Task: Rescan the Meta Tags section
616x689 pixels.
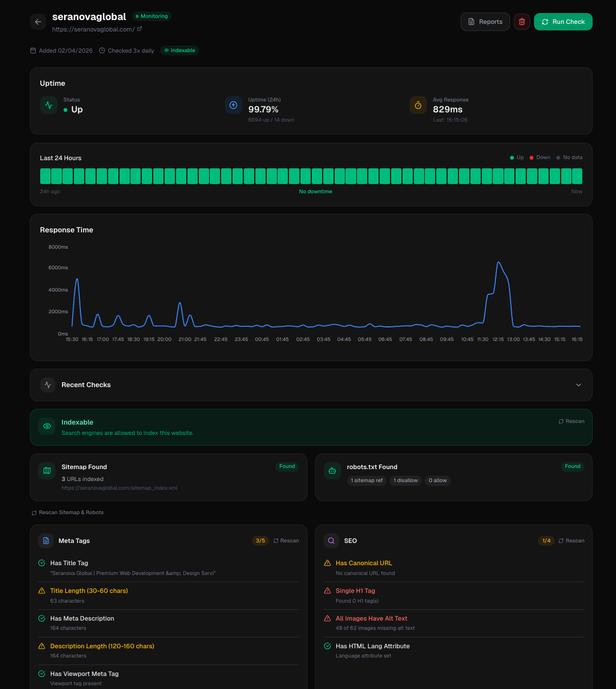Action: pos(286,541)
